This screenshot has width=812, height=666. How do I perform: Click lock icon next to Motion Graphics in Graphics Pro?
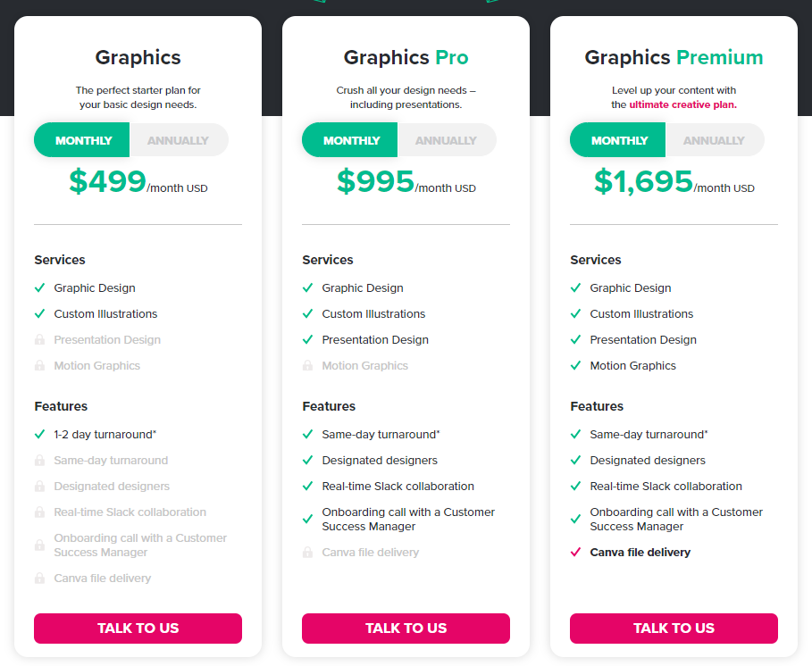(x=307, y=366)
